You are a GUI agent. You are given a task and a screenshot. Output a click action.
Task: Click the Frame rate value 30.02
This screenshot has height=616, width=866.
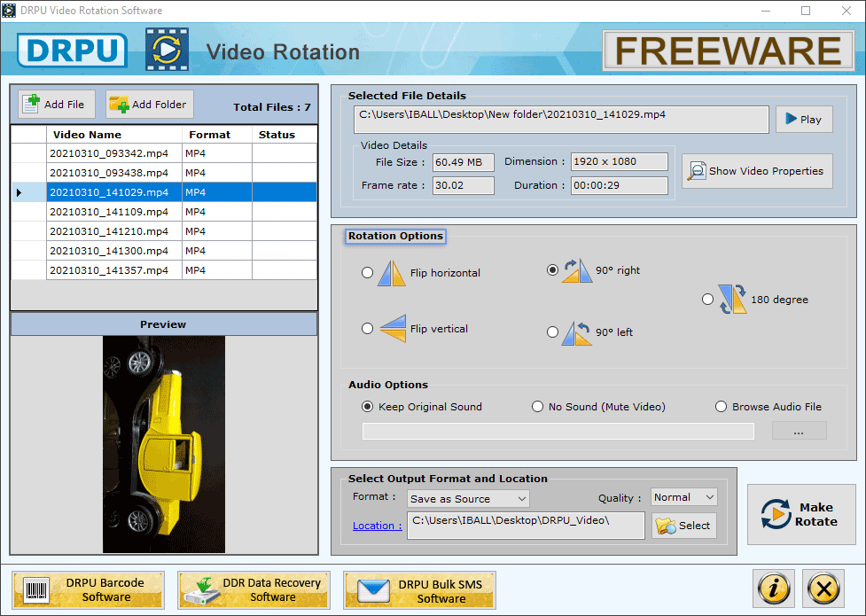463,185
